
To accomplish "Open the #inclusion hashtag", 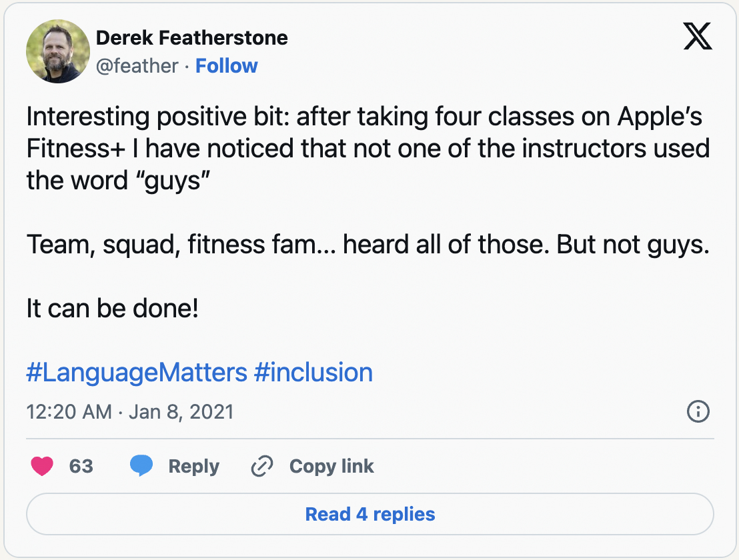I will coord(313,372).
